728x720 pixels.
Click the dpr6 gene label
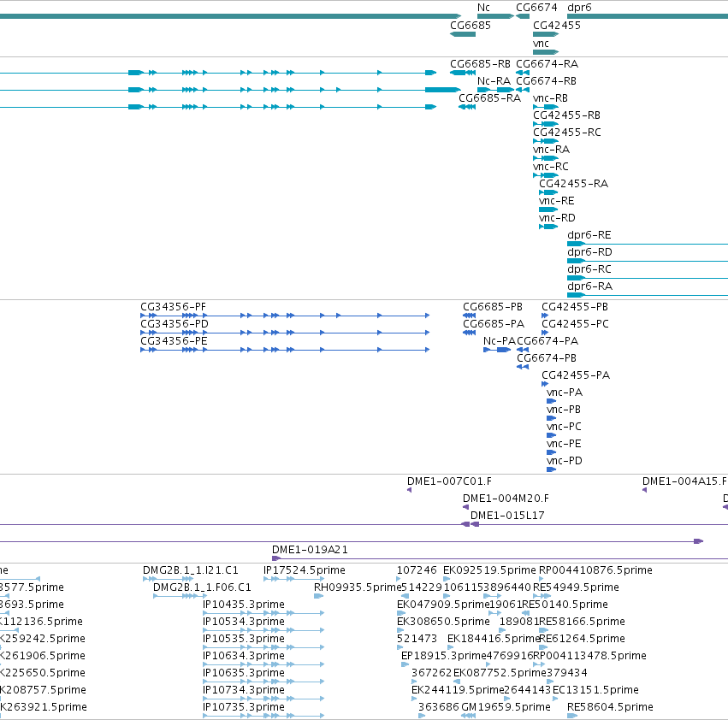(x=579, y=8)
